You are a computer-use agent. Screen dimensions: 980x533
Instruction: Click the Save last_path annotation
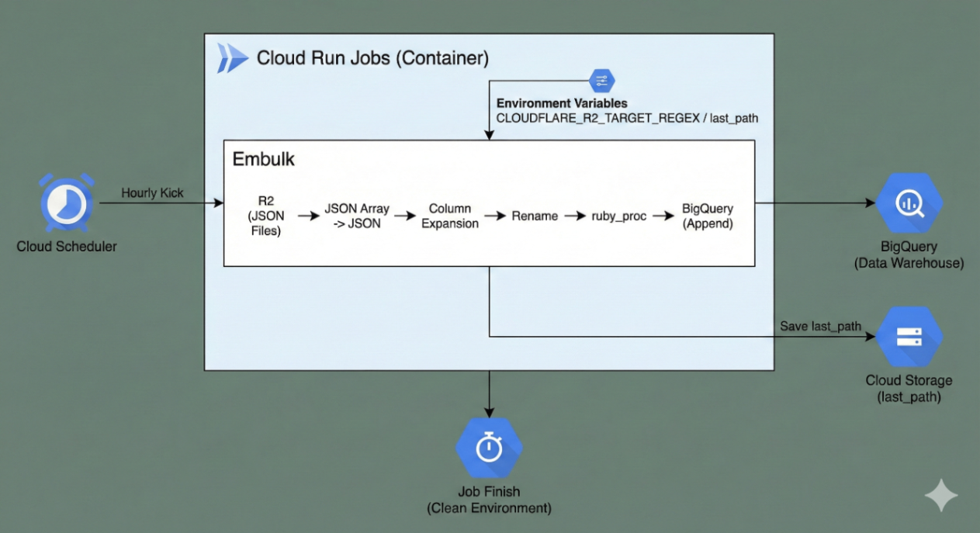pos(822,327)
